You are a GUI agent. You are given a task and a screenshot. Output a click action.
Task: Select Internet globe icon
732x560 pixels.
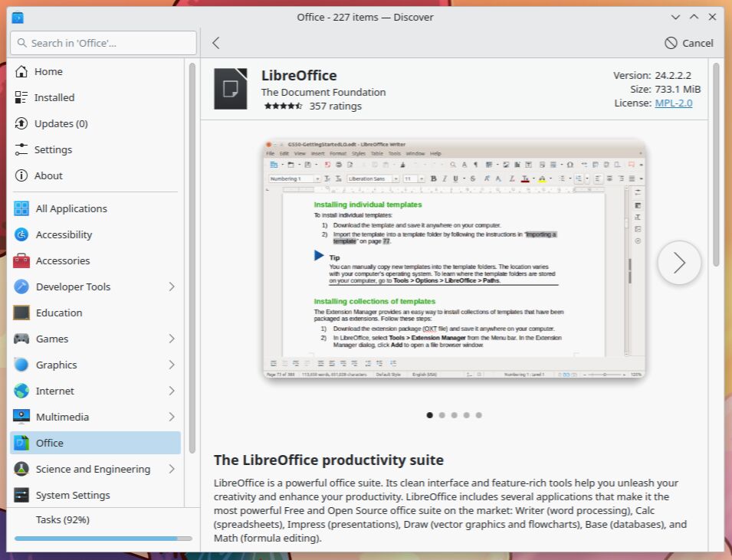21,391
